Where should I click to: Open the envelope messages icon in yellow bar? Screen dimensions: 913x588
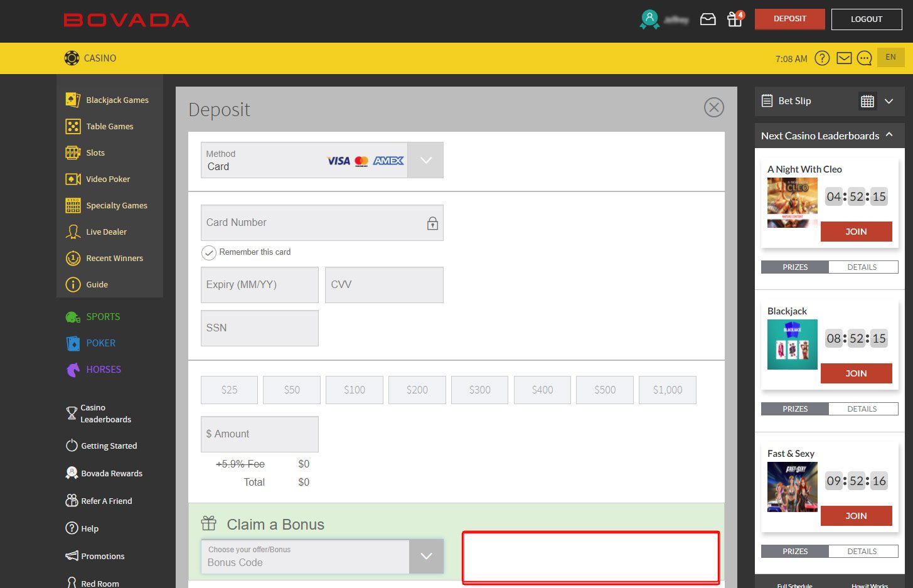(844, 58)
